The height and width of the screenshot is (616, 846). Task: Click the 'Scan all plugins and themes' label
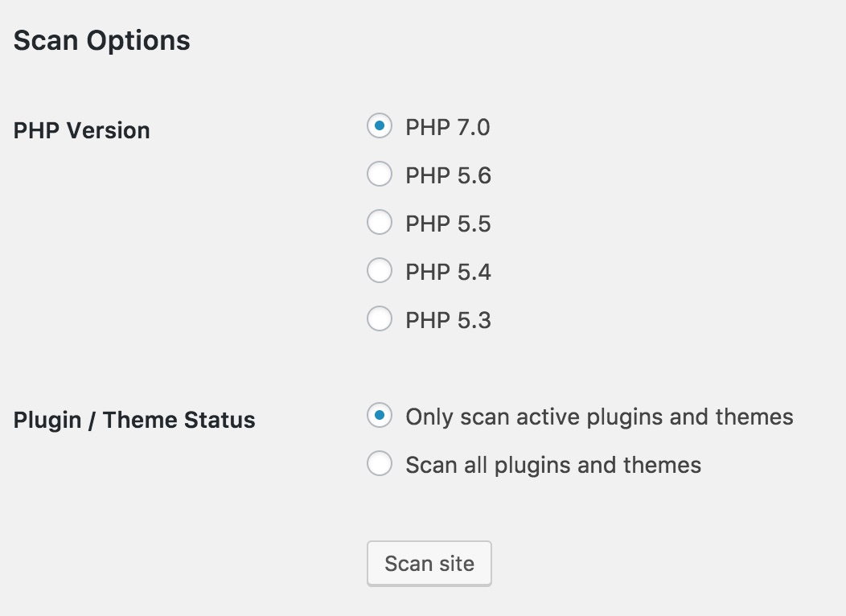(x=555, y=464)
